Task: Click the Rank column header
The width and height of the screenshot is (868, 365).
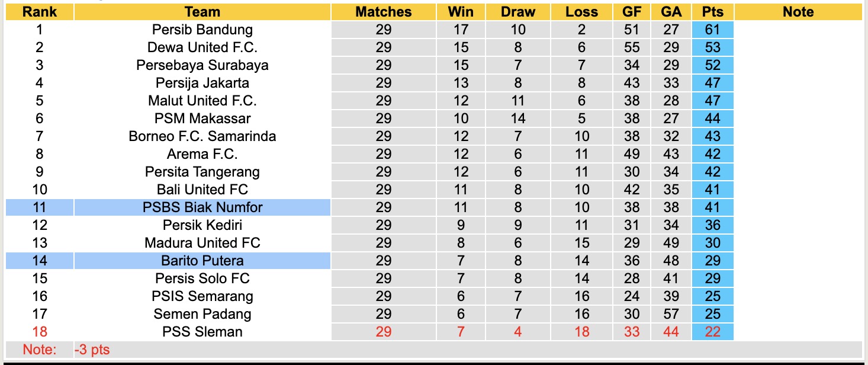Action: (40, 12)
